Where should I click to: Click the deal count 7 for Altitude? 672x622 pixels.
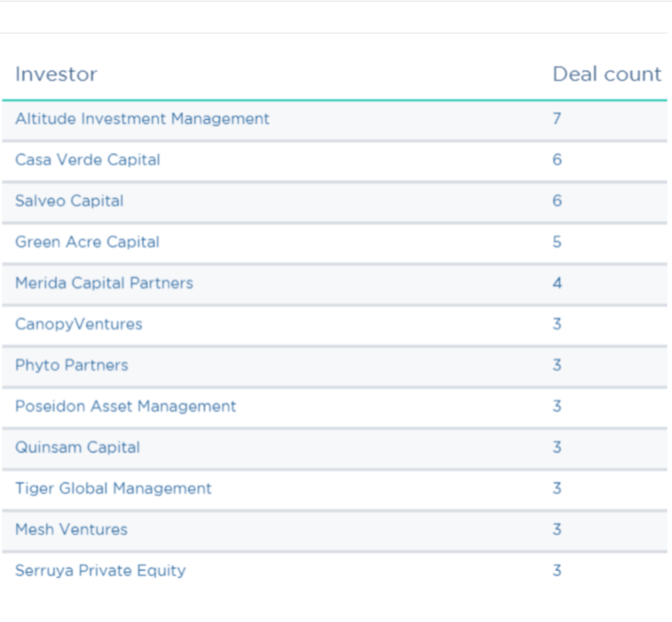point(556,119)
